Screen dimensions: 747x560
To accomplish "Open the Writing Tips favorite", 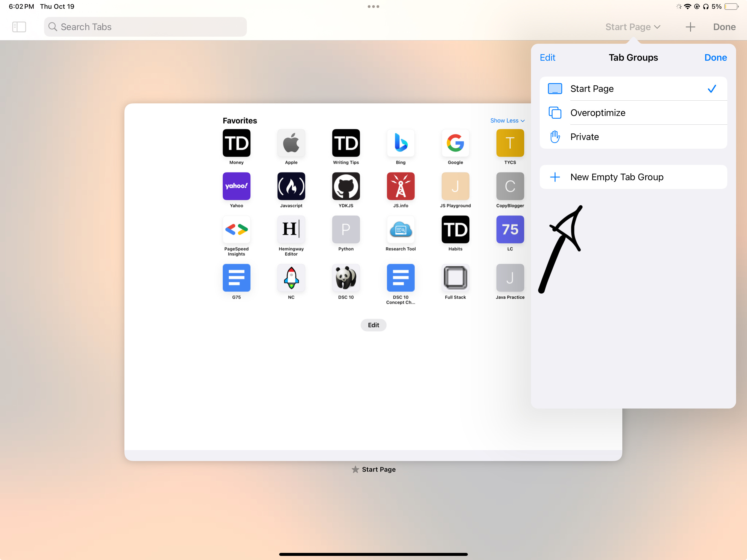I will tap(346, 143).
